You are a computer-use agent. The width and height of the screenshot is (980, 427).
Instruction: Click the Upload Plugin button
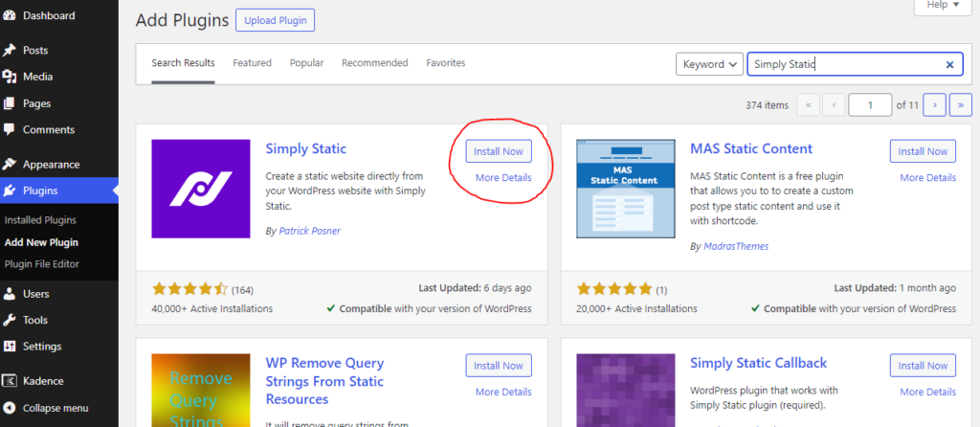tap(275, 20)
